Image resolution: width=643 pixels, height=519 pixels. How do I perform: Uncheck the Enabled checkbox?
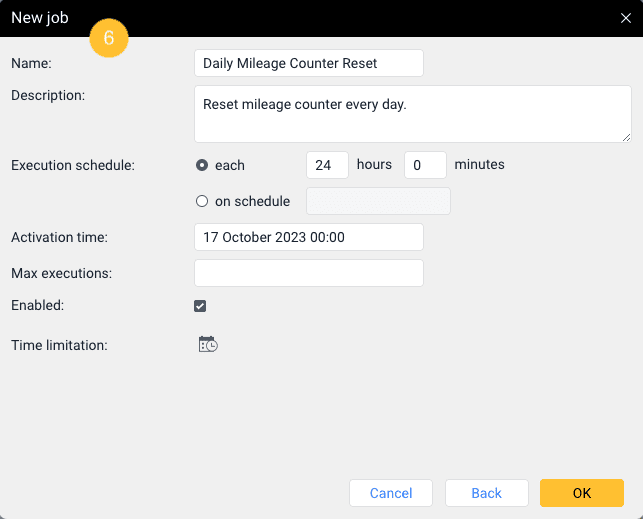[x=200, y=306]
